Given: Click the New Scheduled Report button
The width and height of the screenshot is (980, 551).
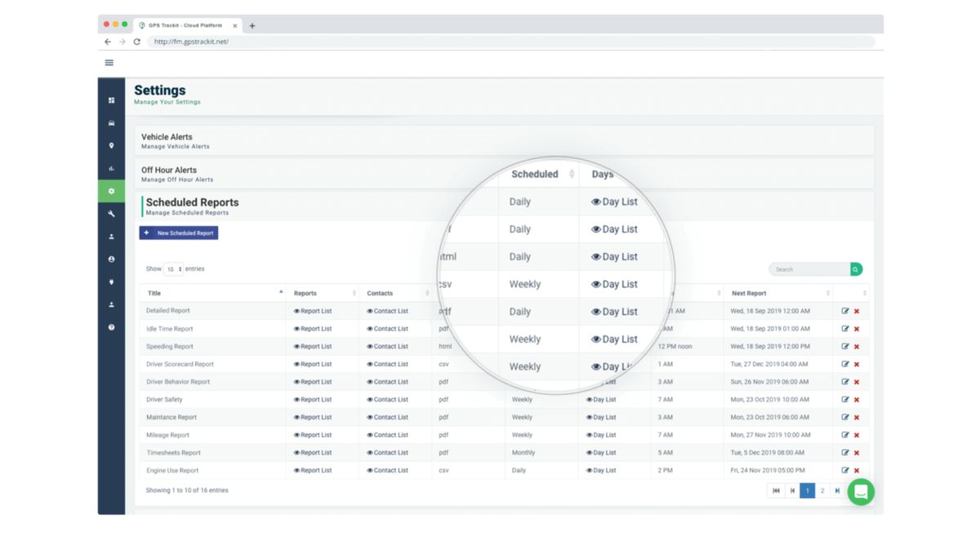Looking at the screenshot, I should click(178, 233).
